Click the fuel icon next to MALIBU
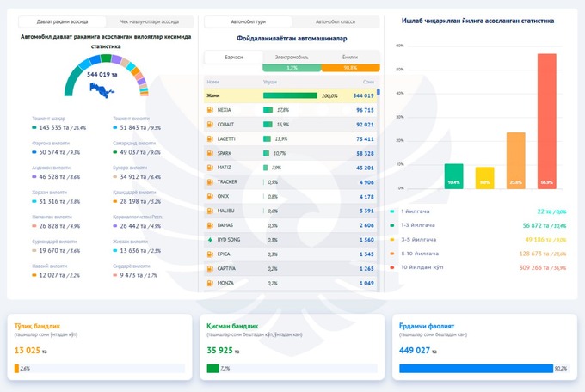 (210, 211)
